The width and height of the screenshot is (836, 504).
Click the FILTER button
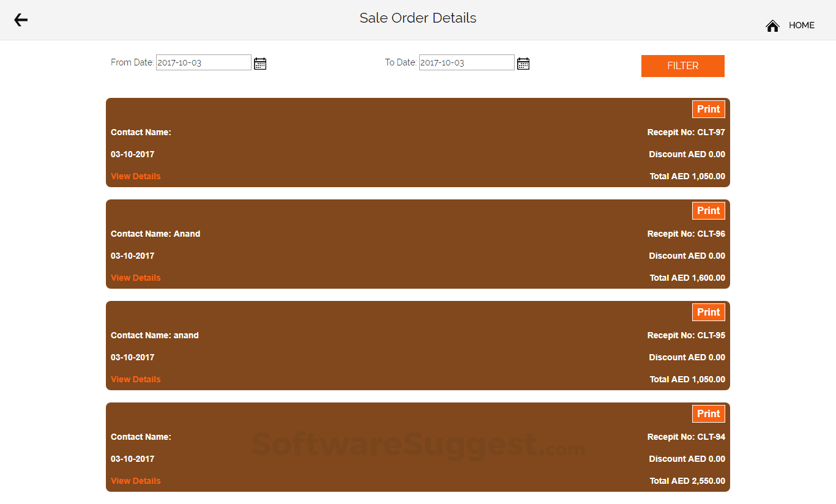click(x=682, y=65)
